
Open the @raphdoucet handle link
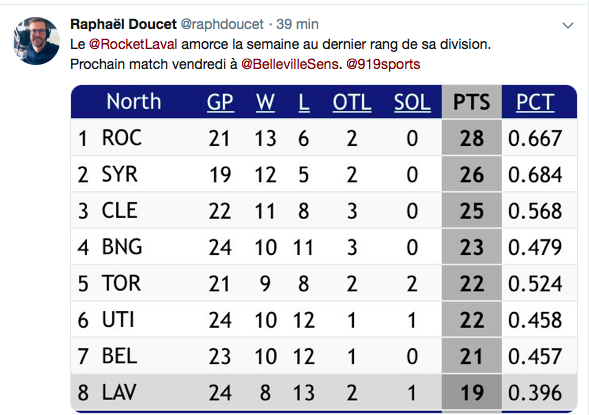(x=222, y=24)
